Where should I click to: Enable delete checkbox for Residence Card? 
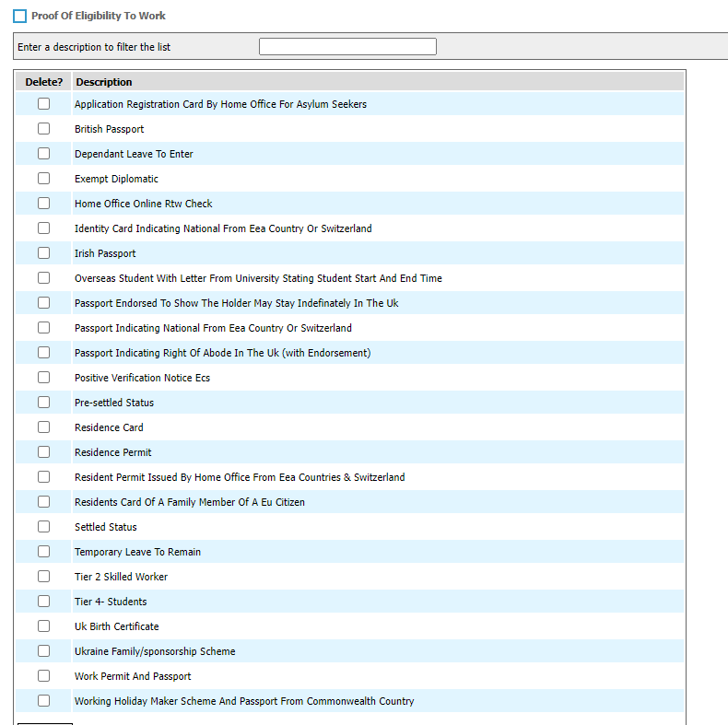(x=43, y=427)
